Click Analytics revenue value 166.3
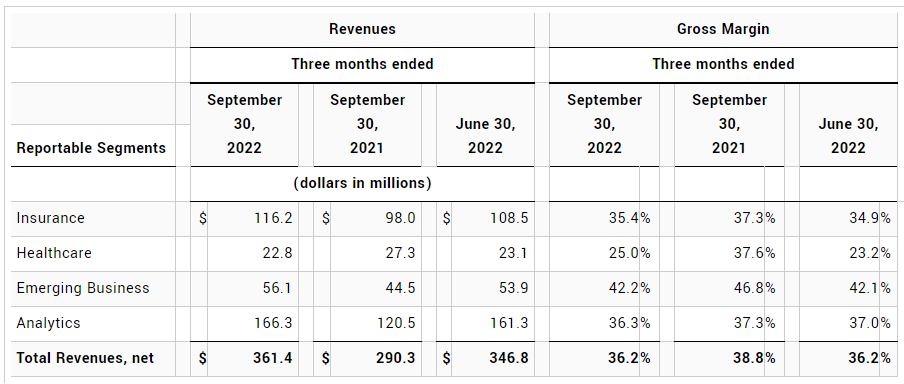 point(273,323)
